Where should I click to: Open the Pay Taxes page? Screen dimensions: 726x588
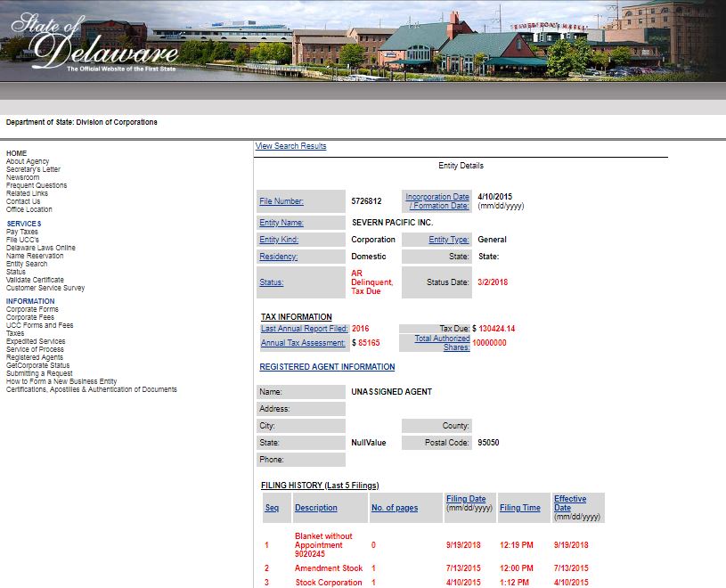[22, 232]
